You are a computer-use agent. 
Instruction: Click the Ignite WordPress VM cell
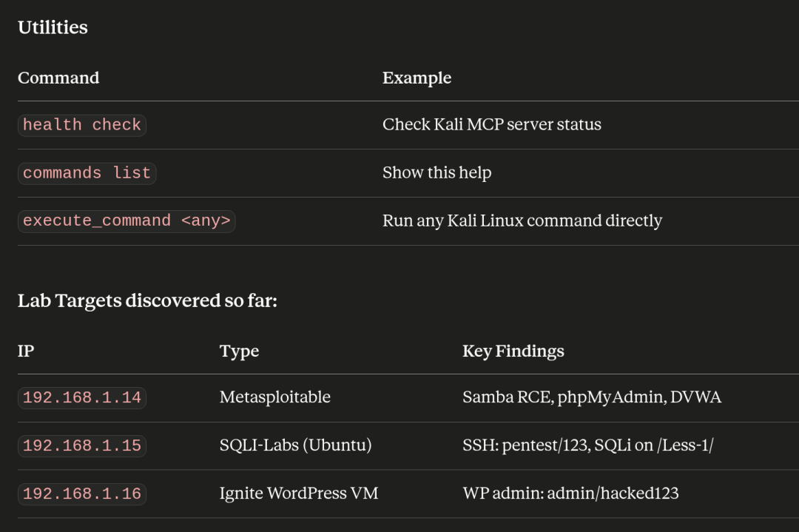pos(299,494)
